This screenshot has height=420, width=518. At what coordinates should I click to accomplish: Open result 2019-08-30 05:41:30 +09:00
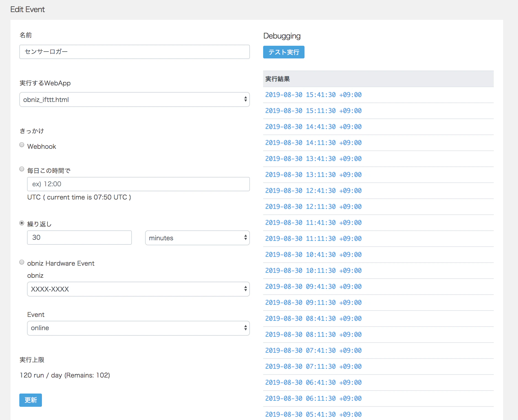[x=313, y=414]
